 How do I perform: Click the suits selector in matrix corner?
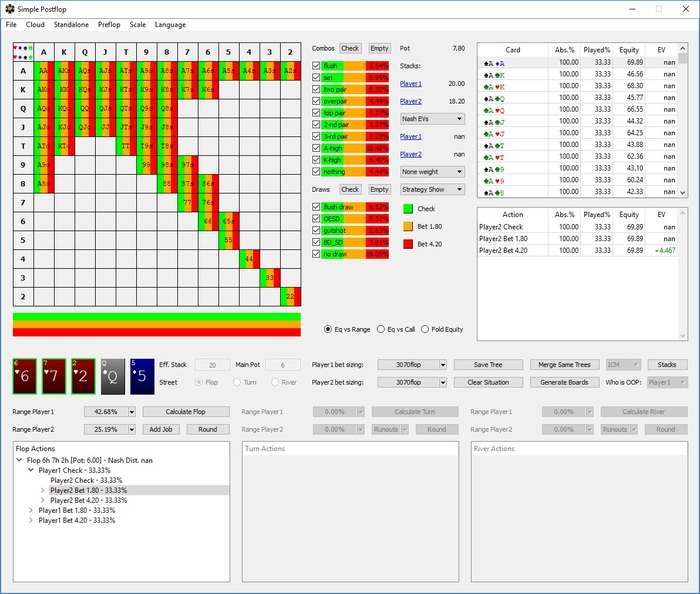[23, 52]
